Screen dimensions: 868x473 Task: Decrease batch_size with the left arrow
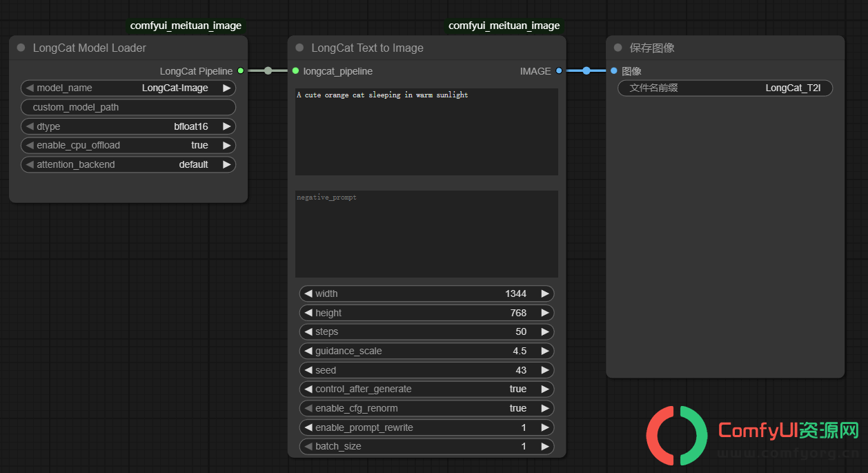[308, 446]
